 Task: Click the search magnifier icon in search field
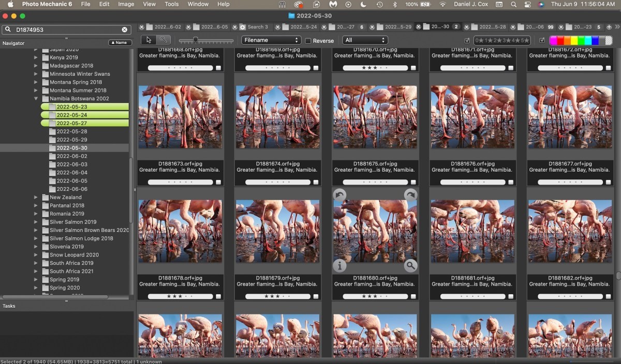coord(8,29)
